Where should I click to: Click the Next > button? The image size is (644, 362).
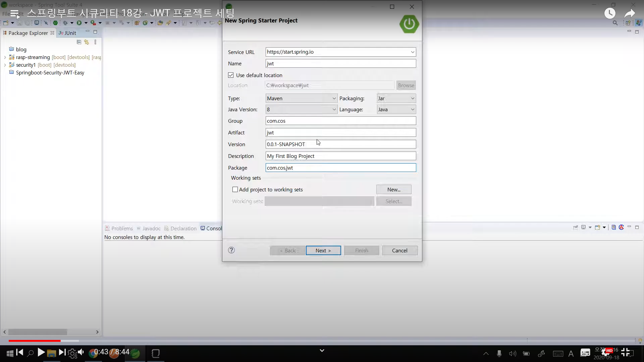[x=323, y=251]
